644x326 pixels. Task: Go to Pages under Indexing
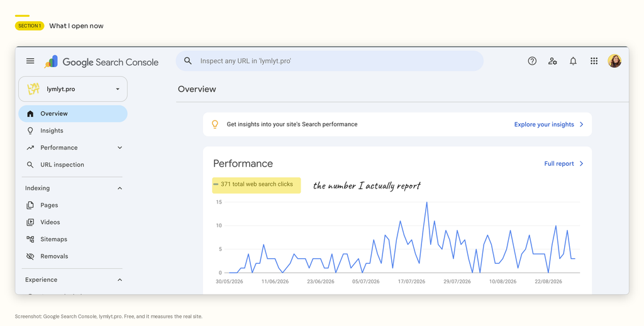tap(73, 205)
